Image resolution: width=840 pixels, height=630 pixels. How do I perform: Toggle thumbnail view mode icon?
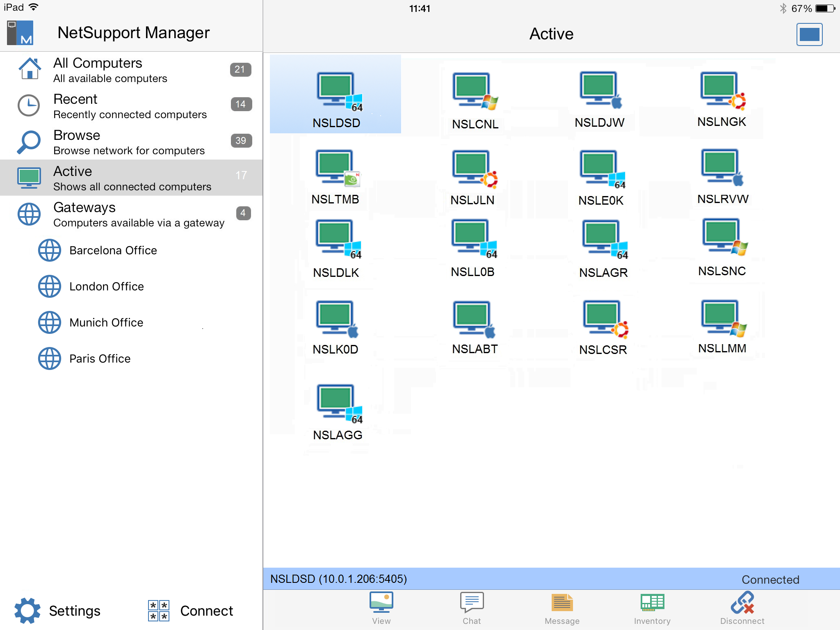[x=809, y=34]
